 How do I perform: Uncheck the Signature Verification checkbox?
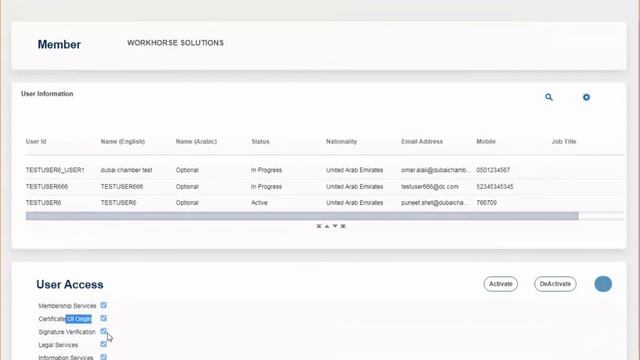[104, 331]
